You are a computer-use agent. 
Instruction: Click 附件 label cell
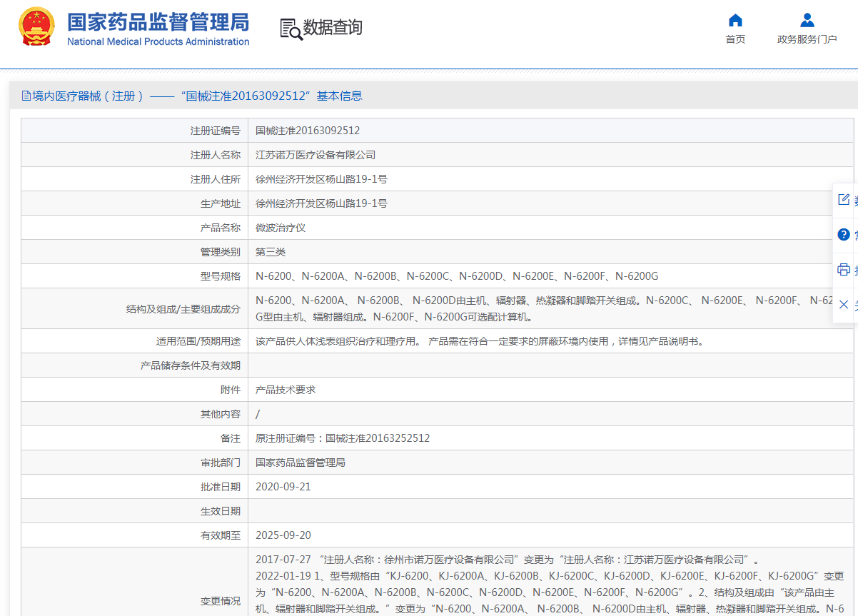134,390
